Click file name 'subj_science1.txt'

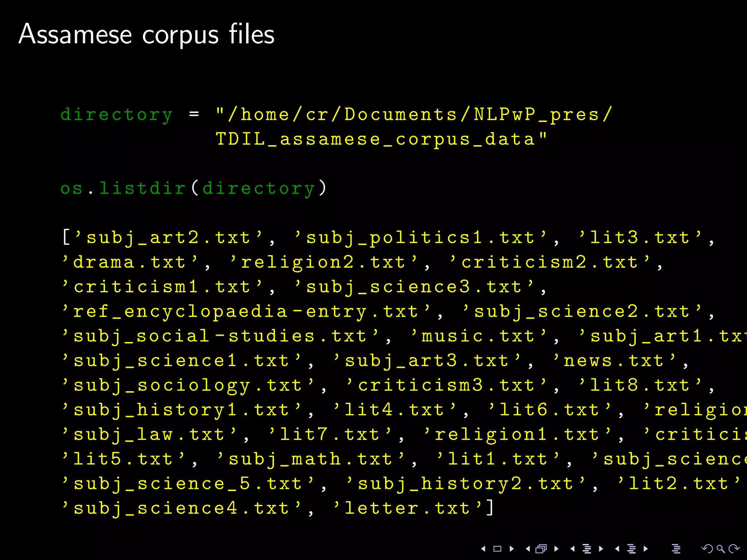point(181,361)
